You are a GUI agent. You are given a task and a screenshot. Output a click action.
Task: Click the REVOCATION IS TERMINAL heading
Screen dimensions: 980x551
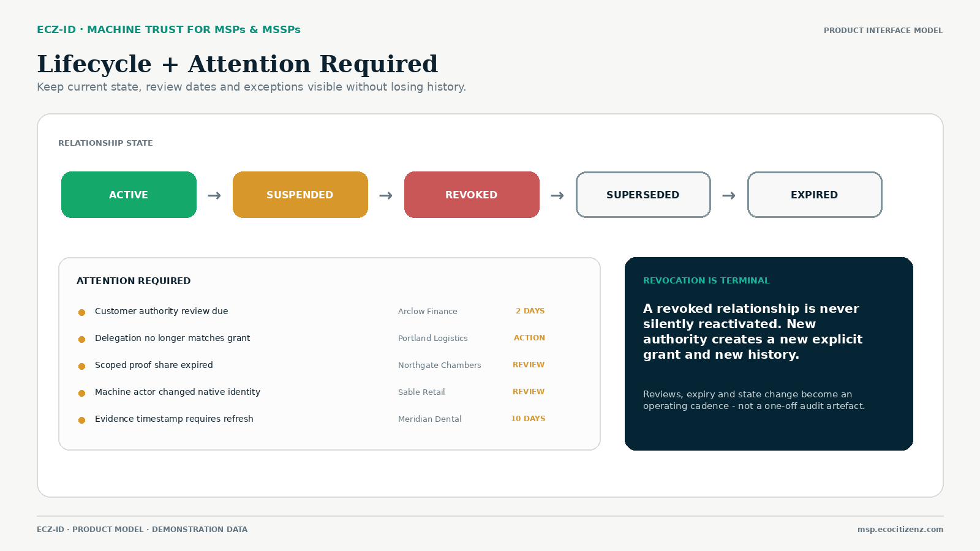706,280
